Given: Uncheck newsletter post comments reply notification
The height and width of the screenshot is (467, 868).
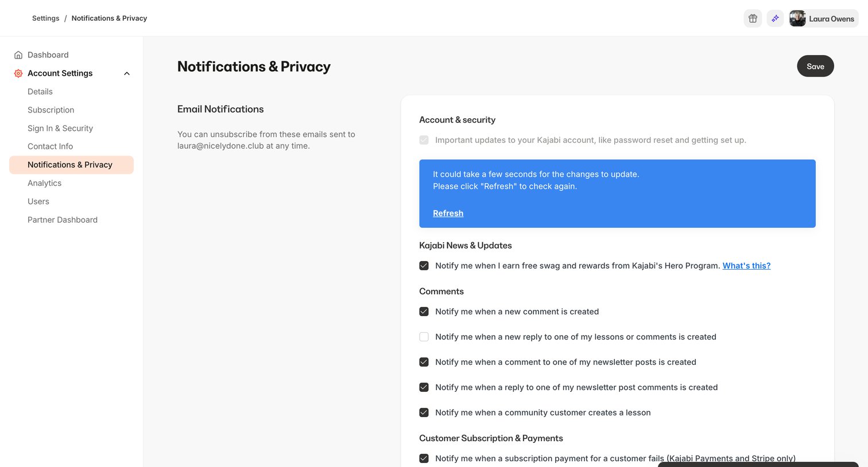Looking at the screenshot, I should (424, 387).
